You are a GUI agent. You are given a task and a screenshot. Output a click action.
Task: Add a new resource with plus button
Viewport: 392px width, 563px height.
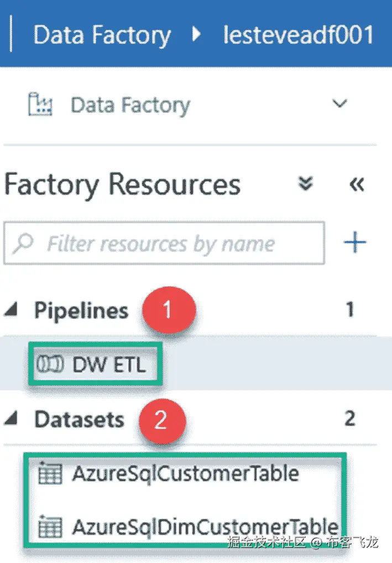tap(355, 242)
